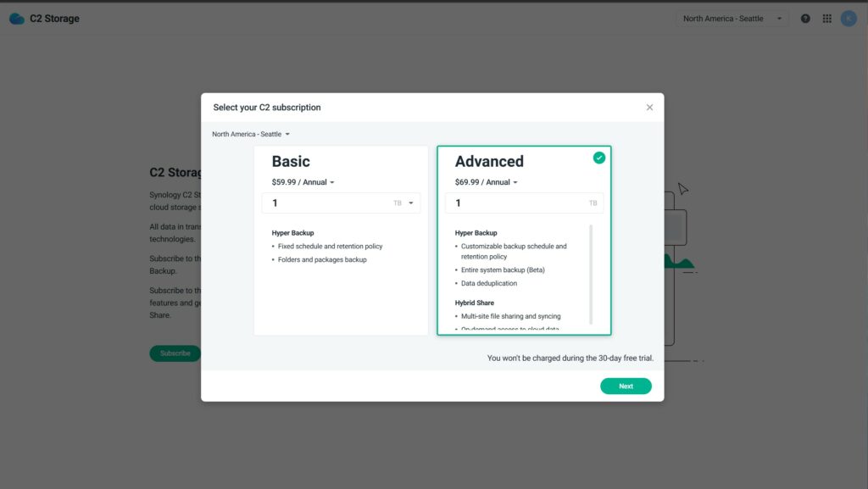Expand North America - Seattle dropdown in dialog
The height and width of the screenshot is (489, 868).
(251, 134)
